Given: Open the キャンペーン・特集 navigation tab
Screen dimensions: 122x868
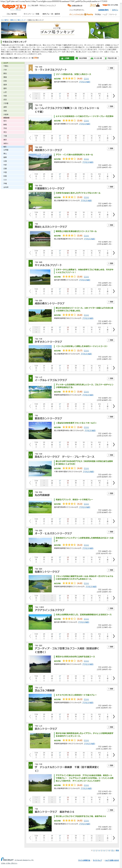Looking at the screenshot, I should tap(31, 14).
